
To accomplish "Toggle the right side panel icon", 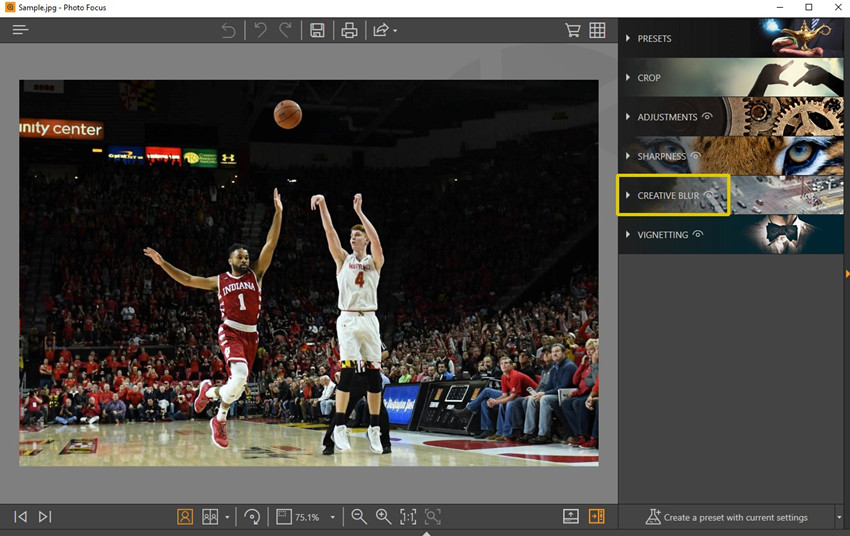I will [597, 516].
